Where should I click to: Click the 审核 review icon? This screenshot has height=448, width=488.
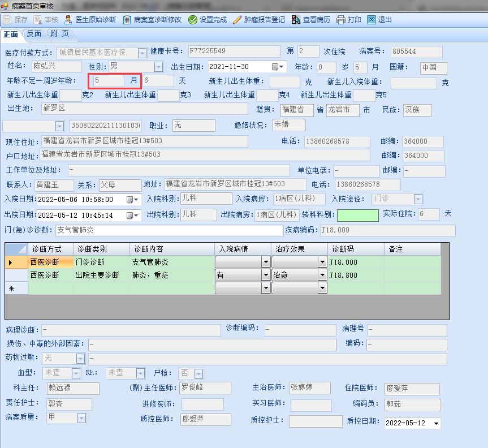click(x=38, y=20)
